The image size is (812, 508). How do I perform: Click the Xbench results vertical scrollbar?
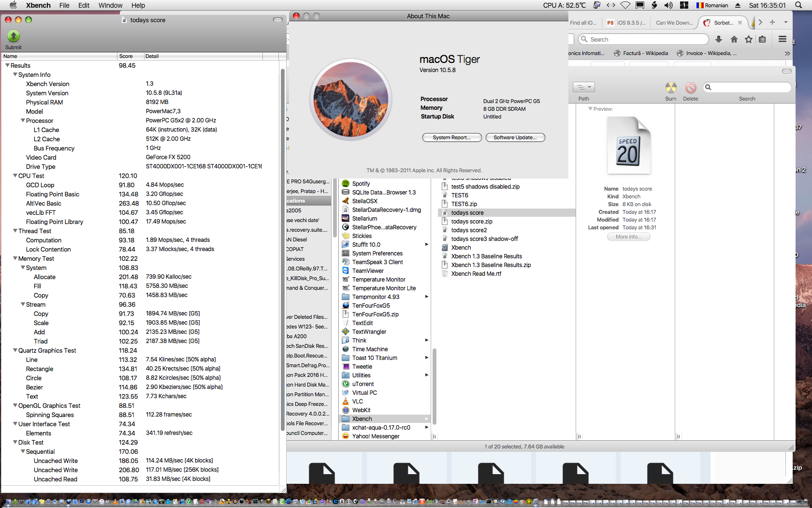click(283, 249)
